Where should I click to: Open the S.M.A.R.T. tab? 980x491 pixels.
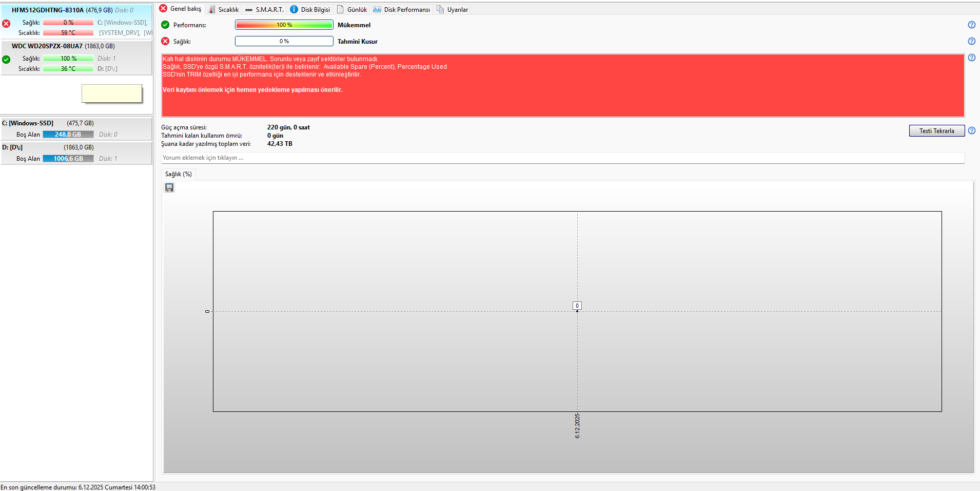coord(264,9)
